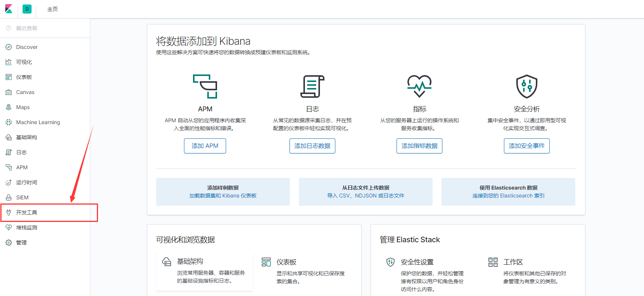Open 加载数据集和 Kibana 仪表板 link
The width and height of the screenshot is (644, 296).
[223, 196]
